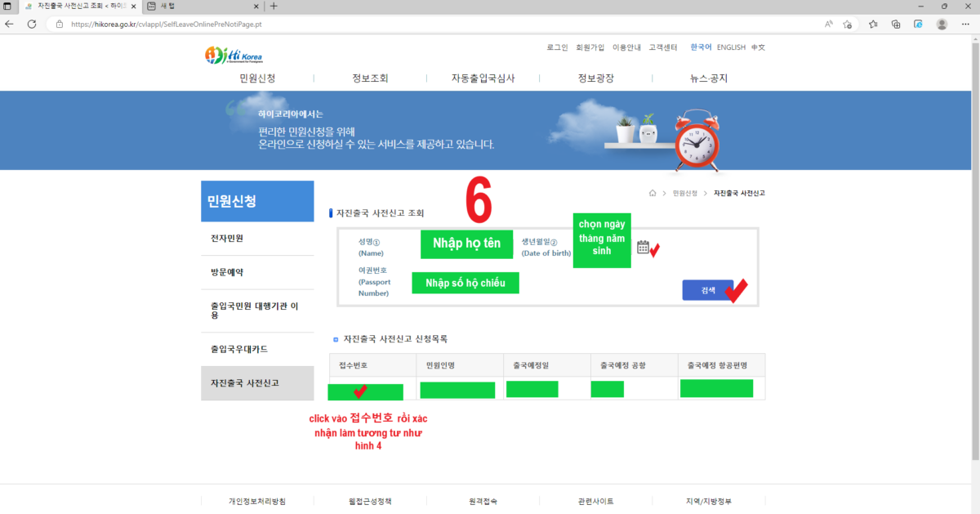Open the 자동출입국심사 navigation menu
980x514 pixels.
coord(482,78)
